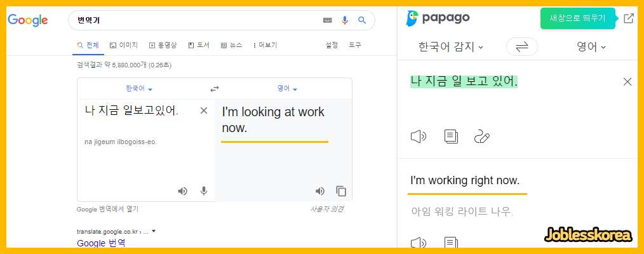Copy Papago translated text
Screen dimensions: 644x254
(x=451, y=243)
